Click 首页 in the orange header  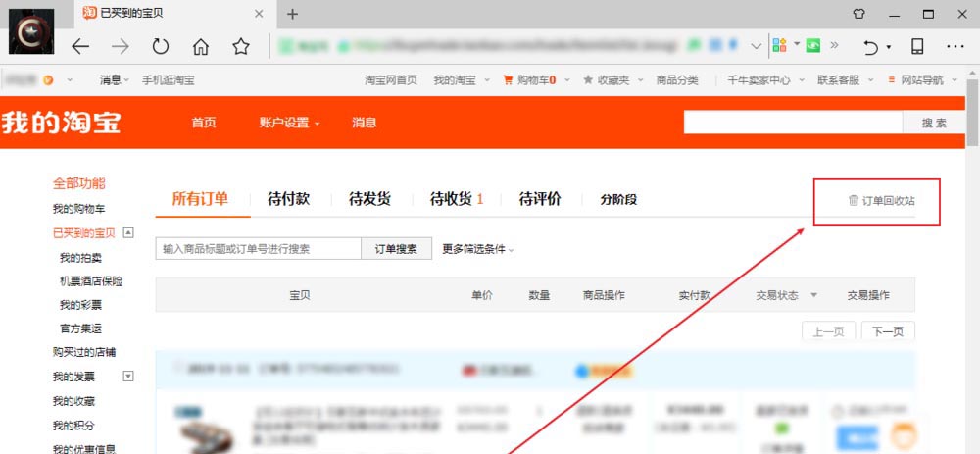click(x=204, y=123)
